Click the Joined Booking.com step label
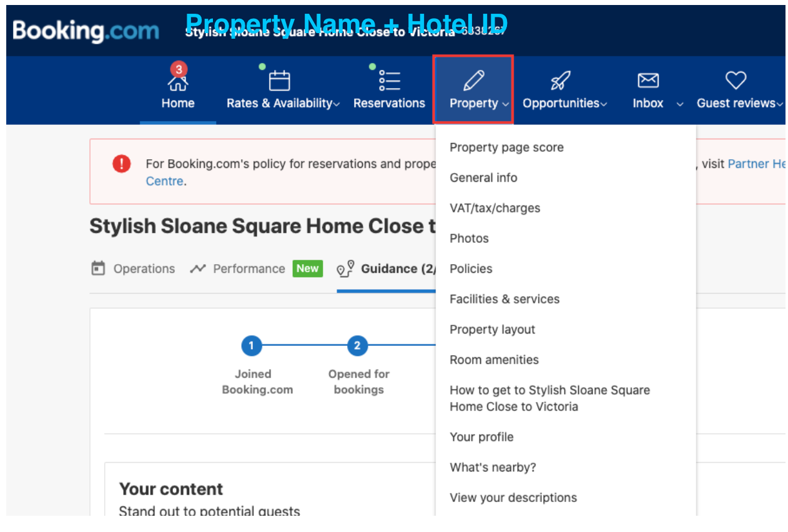The image size is (788, 532). (257, 382)
